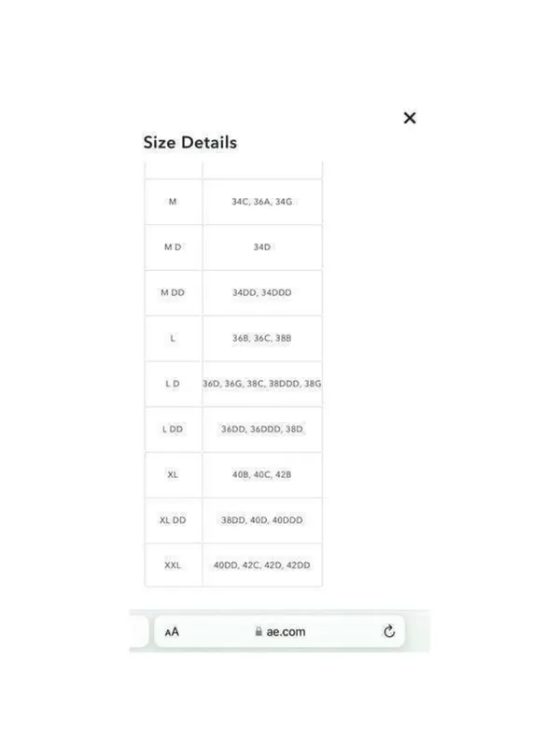560x747 pixels.
Task: Click the 34C, 36A, 34G cell
Action: pos(262,202)
